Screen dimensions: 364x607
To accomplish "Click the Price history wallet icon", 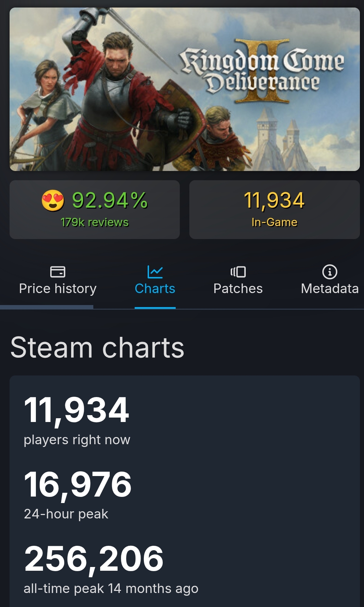I will click(x=58, y=272).
